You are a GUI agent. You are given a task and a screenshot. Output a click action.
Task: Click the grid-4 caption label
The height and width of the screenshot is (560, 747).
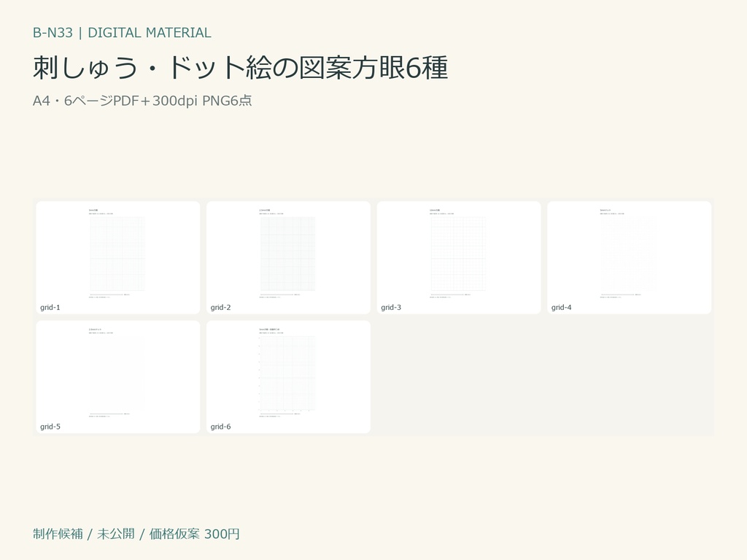pyautogui.click(x=561, y=308)
